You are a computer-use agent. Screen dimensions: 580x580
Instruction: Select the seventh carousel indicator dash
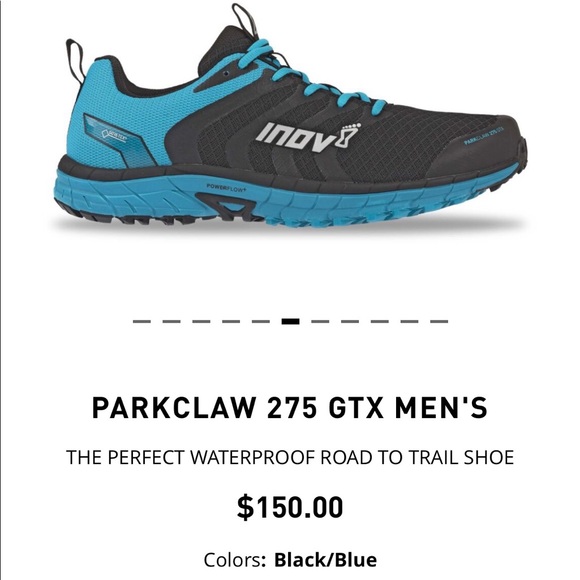[x=320, y=321]
